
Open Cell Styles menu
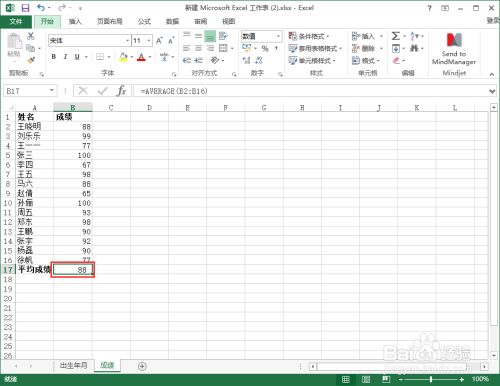coord(312,61)
